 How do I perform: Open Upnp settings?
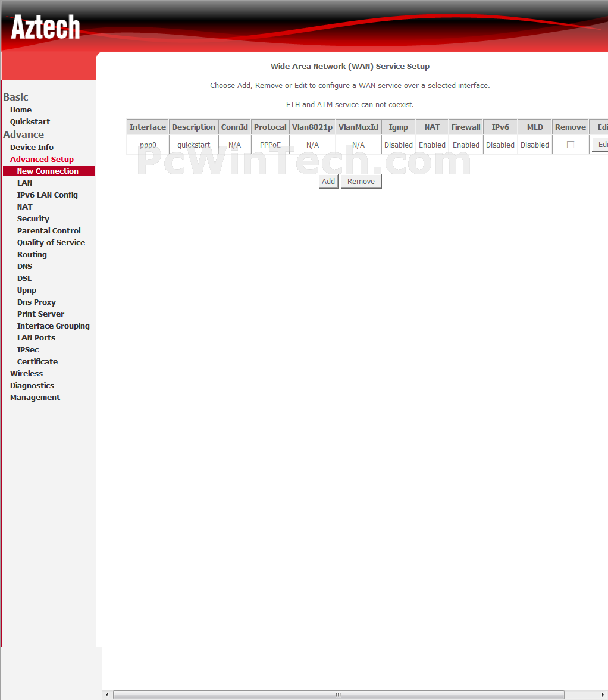point(27,290)
